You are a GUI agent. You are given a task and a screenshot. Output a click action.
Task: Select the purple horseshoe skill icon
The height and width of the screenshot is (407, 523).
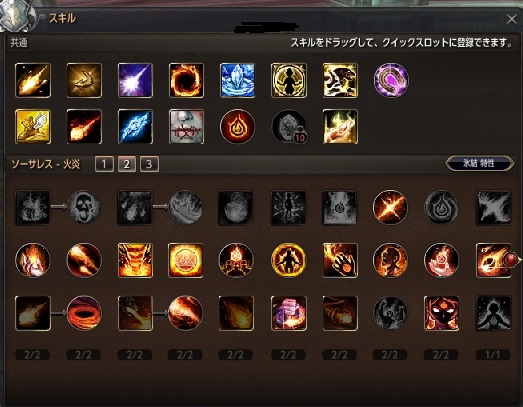coord(391,80)
